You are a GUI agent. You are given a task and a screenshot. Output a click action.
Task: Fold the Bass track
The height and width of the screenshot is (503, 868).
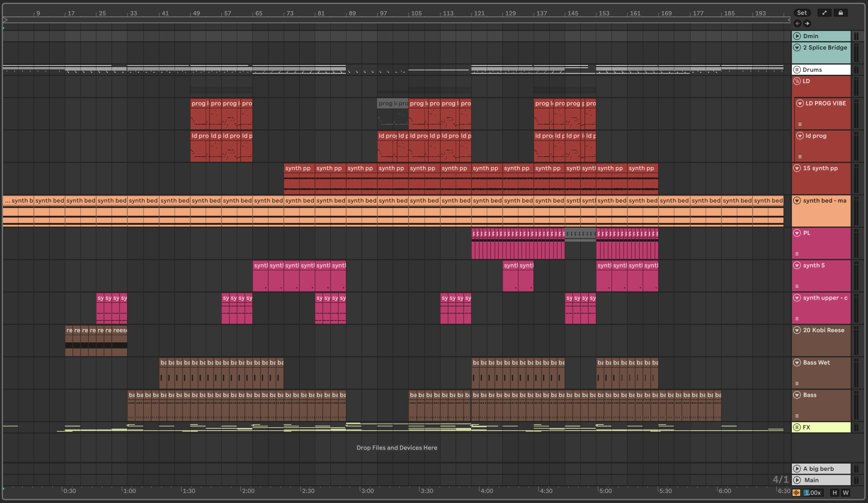(797, 395)
